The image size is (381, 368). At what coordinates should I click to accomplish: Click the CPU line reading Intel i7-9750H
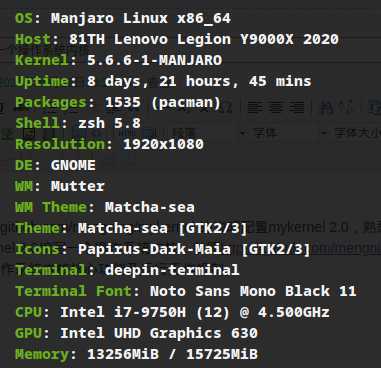172,312
